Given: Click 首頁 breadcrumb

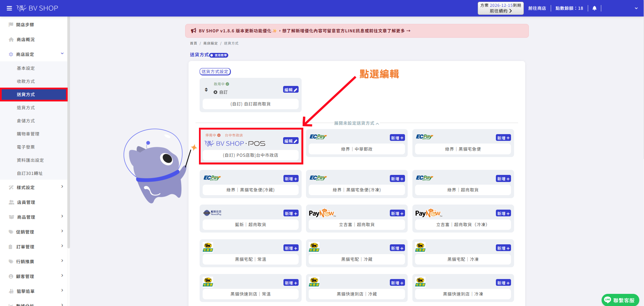Looking at the screenshot, I should click(x=194, y=43).
